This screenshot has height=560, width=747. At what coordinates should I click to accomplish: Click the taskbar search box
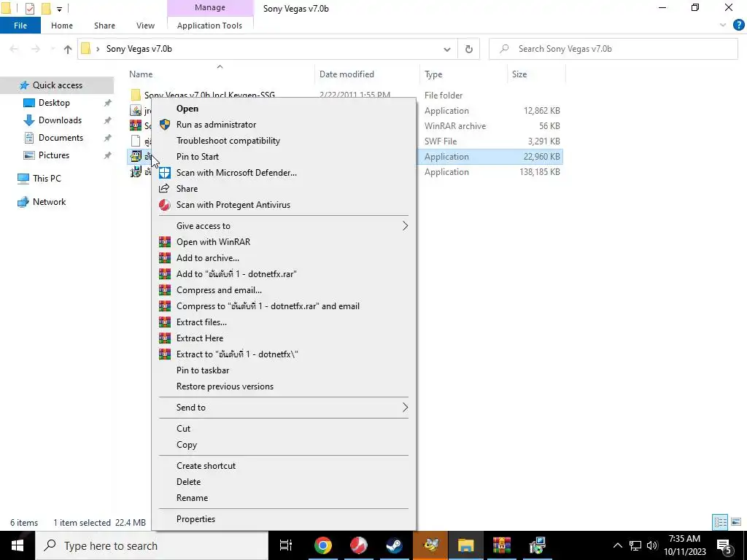pos(152,545)
